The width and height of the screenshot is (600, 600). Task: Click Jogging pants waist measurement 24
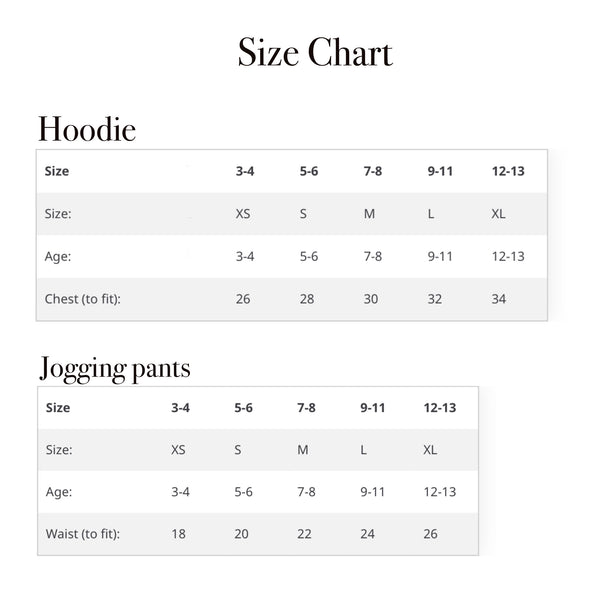point(367,534)
